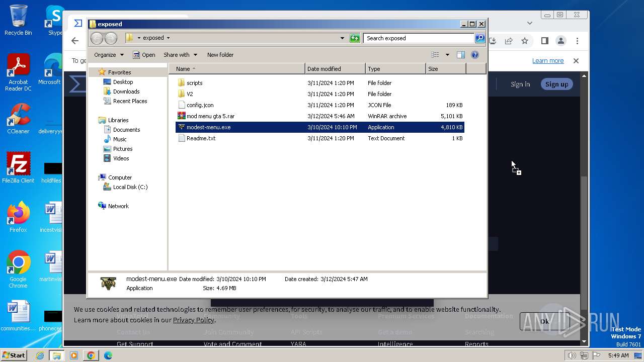Click the taskbar clock showing 5:49 AM
This screenshot has height=362, width=644.
(x=618, y=355)
